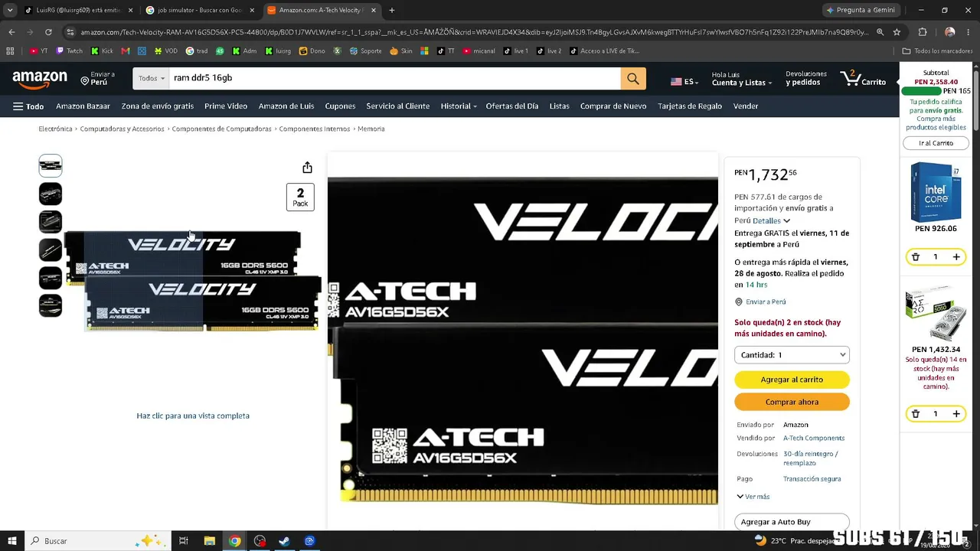Open the Todo hamburger menu

(x=28, y=106)
